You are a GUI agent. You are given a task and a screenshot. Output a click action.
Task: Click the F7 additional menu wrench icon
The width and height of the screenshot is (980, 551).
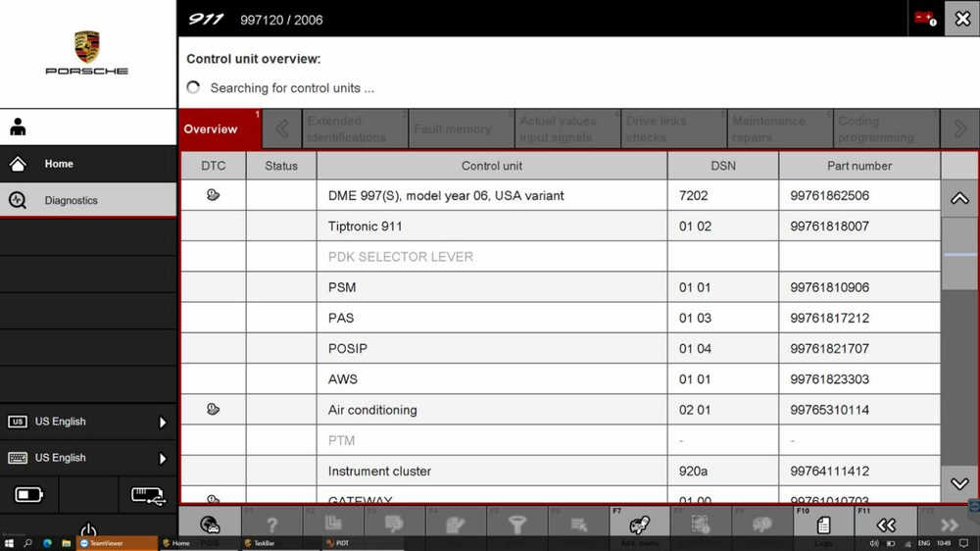[639, 525]
